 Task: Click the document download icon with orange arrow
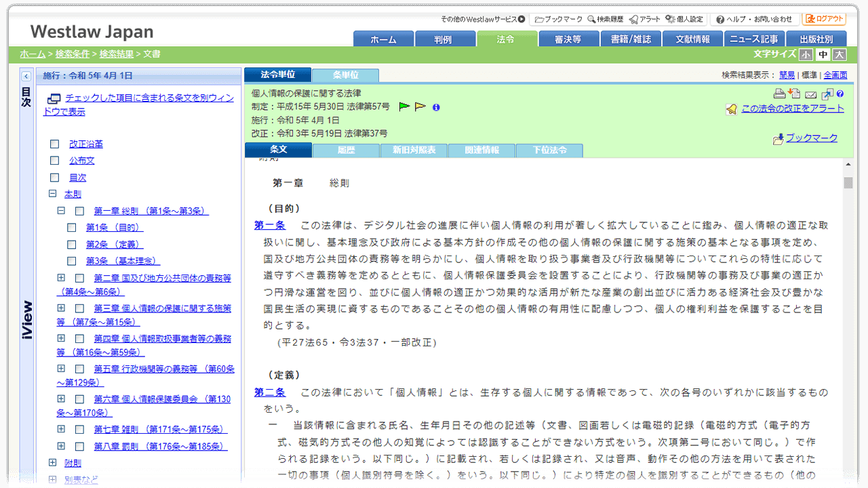pos(794,93)
